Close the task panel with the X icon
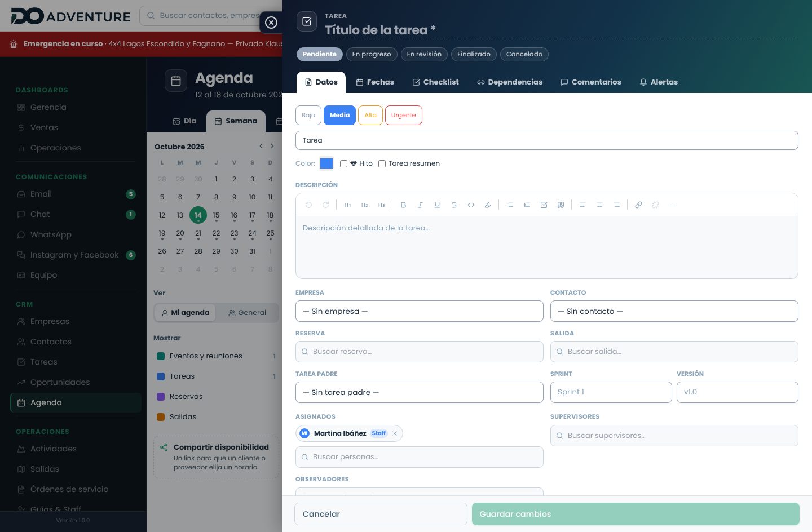The width and height of the screenshot is (812, 532). pyautogui.click(x=271, y=23)
